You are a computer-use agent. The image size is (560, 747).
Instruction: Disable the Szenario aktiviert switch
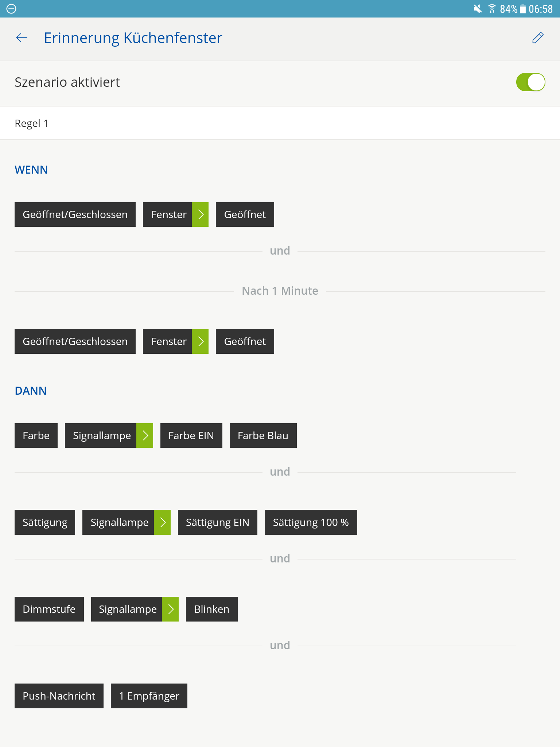pos(530,82)
